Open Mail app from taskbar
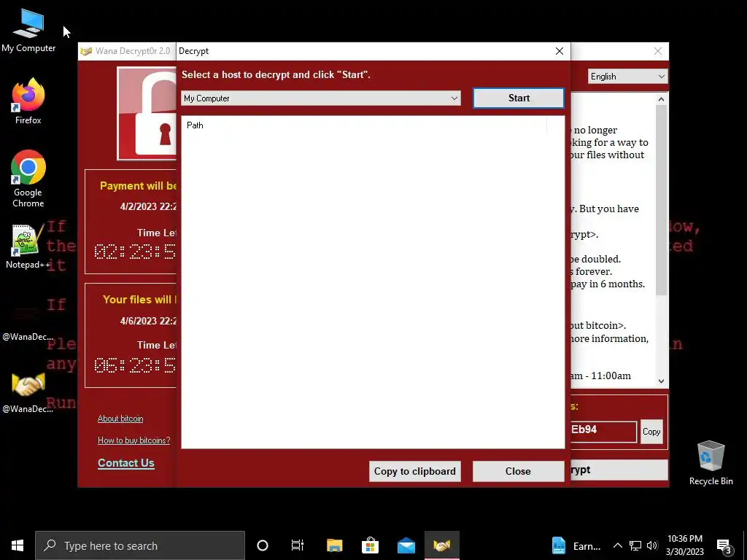This screenshot has height=560, width=747. 406,545
